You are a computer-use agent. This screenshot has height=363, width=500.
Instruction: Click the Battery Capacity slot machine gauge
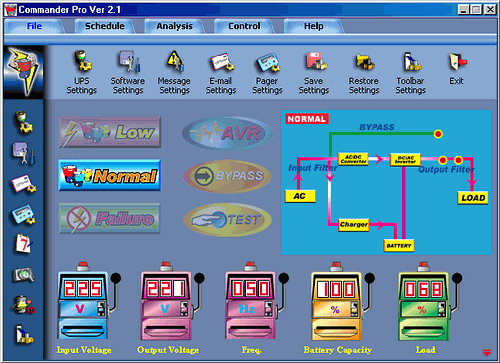pyautogui.click(x=340, y=302)
